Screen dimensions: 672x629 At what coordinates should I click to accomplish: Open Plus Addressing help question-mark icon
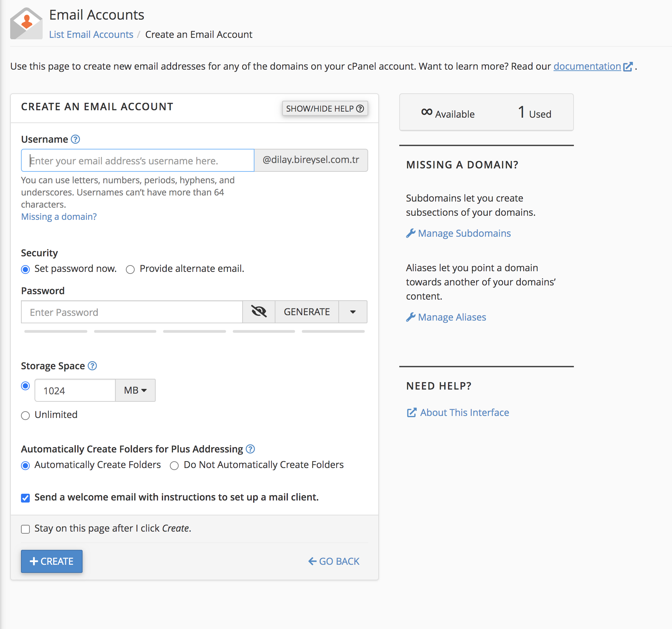click(x=250, y=449)
